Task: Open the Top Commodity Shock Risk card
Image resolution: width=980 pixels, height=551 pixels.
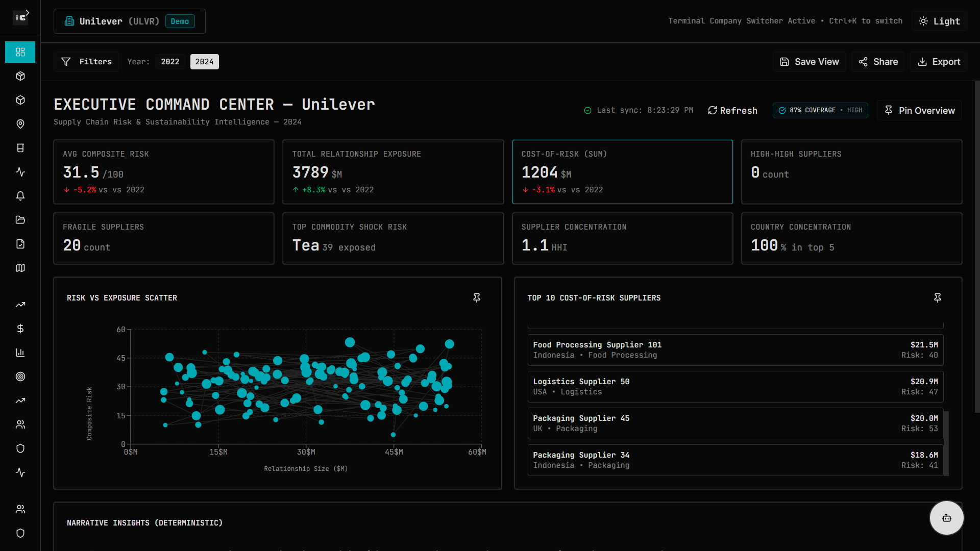Action: click(393, 239)
